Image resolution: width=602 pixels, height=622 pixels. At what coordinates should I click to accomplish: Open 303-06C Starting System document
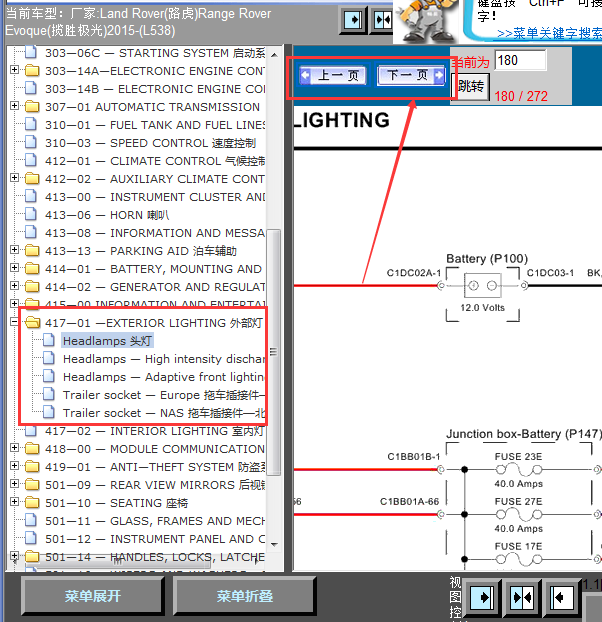pyautogui.click(x=155, y=53)
